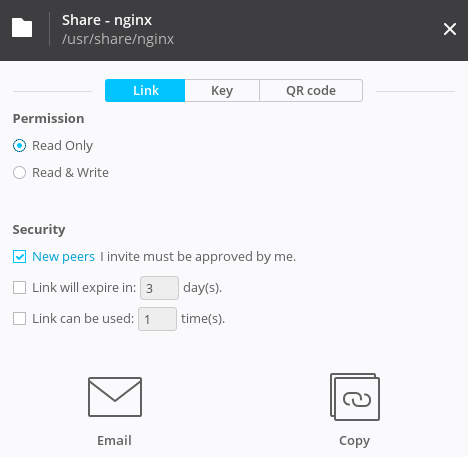This screenshot has height=457, width=468.
Task: Choose Read & Write permission
Action: (19, 173)
